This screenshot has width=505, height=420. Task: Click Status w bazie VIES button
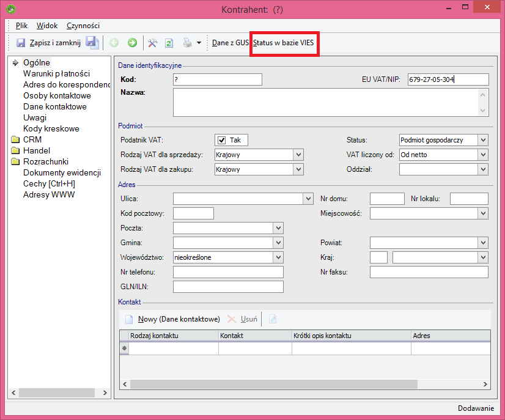point(284,43)
